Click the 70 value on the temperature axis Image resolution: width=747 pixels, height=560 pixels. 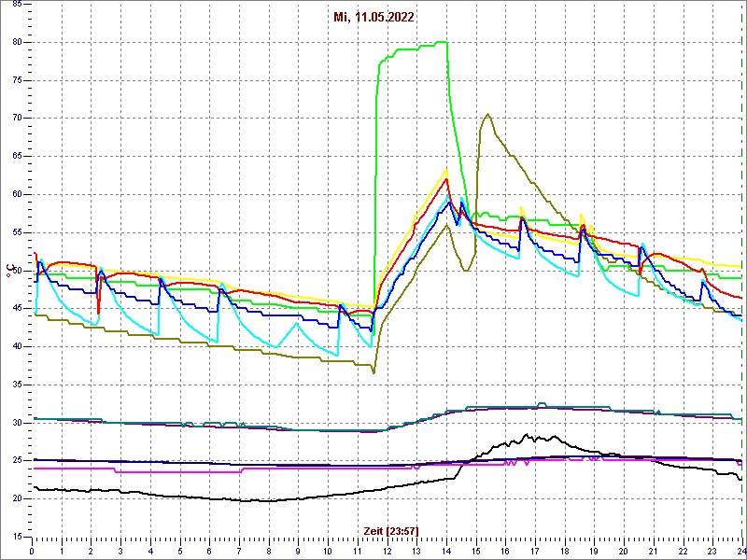pos(16,119)
